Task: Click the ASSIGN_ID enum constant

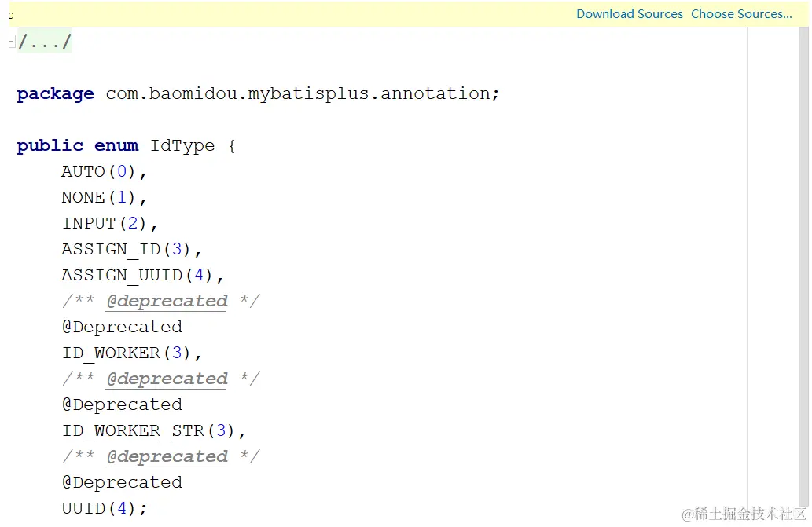Action: 111,249
